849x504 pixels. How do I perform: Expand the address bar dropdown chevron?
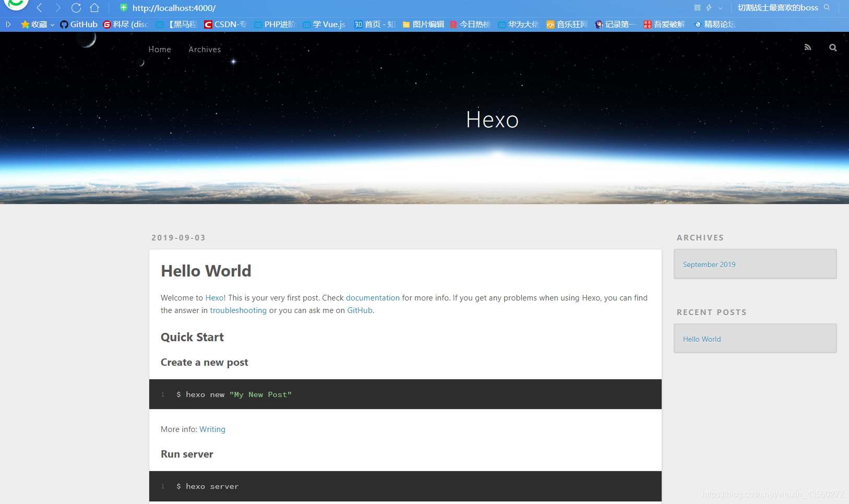pos(721,8)
